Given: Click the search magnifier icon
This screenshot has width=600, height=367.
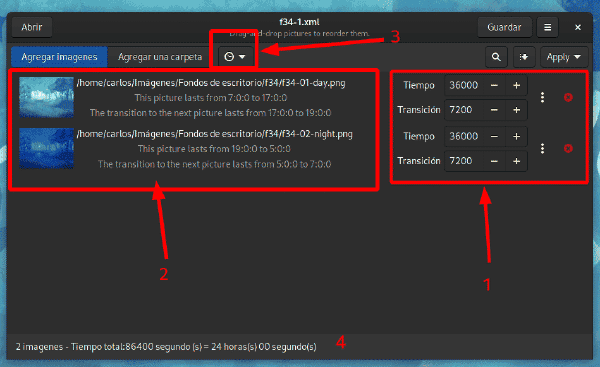Looking at the screenshot, I should tap(496, 57).
